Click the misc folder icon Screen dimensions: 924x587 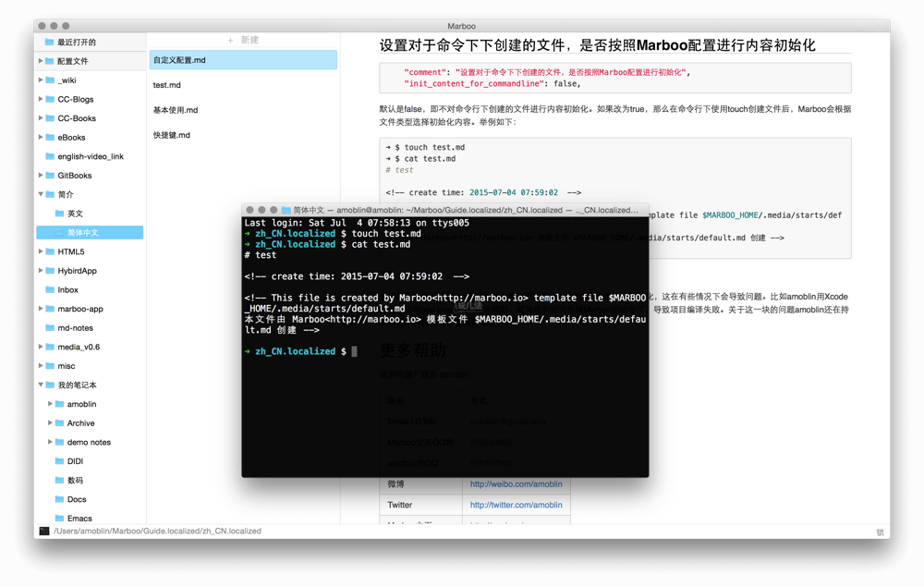[50, 366]
